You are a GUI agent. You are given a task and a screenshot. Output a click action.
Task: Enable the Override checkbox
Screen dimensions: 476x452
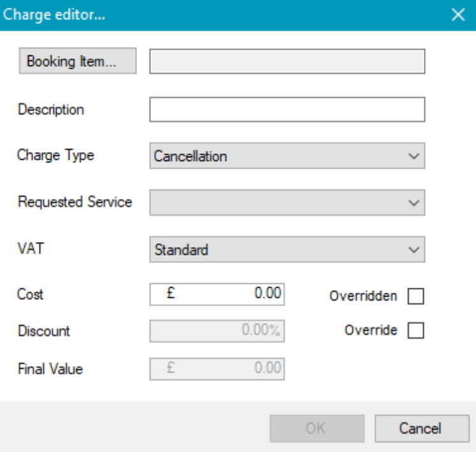[x=415, y=331]
